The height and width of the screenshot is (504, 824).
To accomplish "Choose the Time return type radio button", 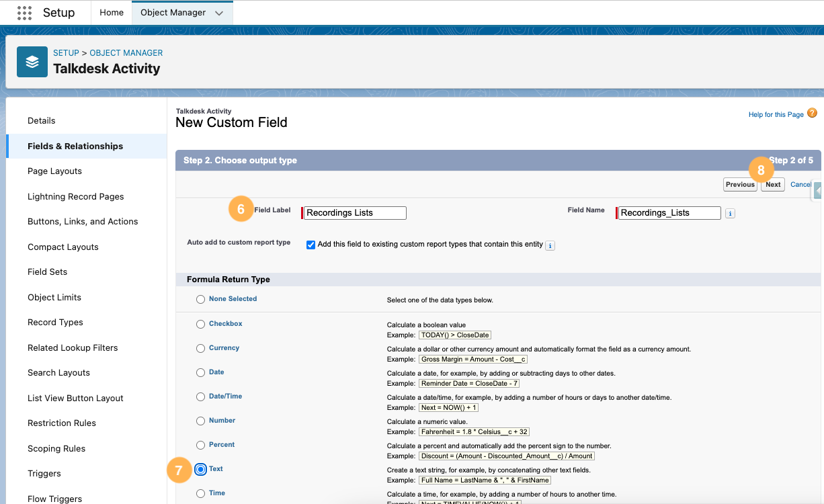I will click(200, 494).
